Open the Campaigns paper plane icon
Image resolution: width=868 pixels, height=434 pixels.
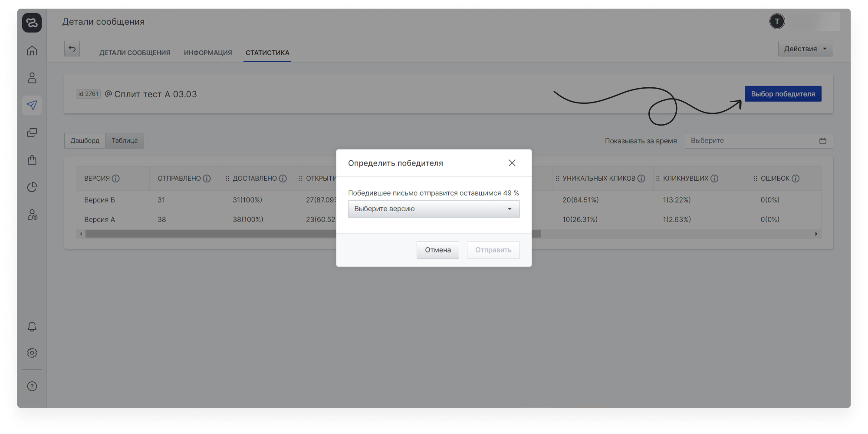tap(32, 105)
